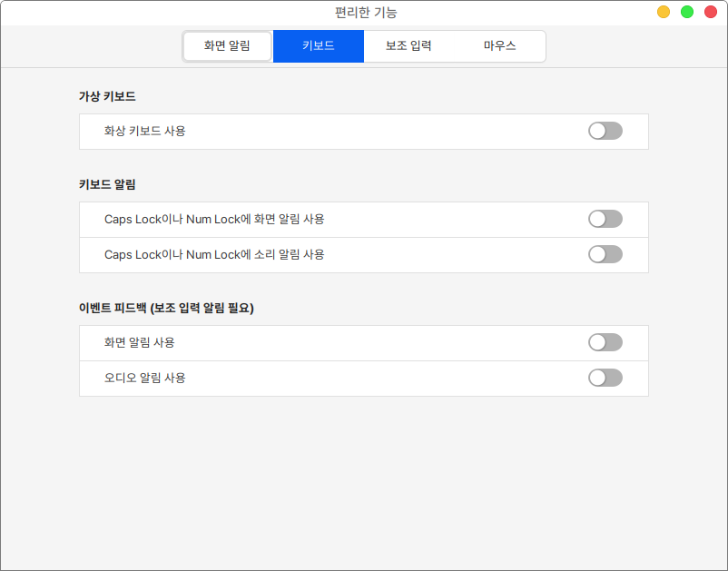Viewport: 728px width, 571px height.
Task: Enable 화면 알림 사용 switch under 이벤트 피드백
Action: point(605,342)
